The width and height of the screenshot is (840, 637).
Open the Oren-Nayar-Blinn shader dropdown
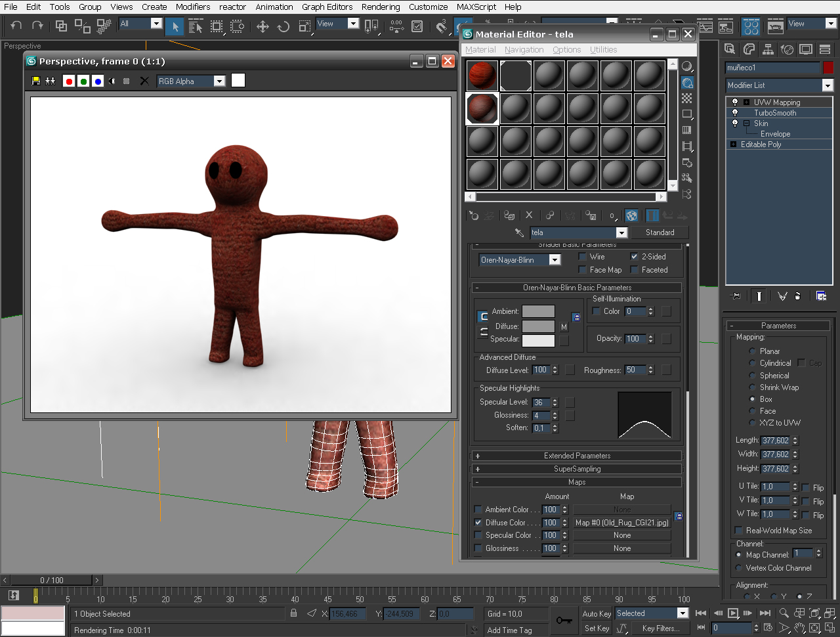(555, 260)
